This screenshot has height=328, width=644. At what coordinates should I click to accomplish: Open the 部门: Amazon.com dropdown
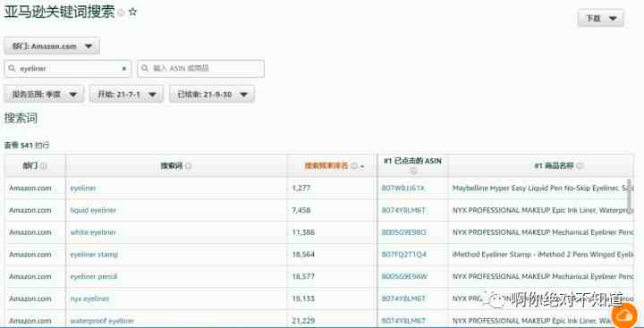coord(52,46)
